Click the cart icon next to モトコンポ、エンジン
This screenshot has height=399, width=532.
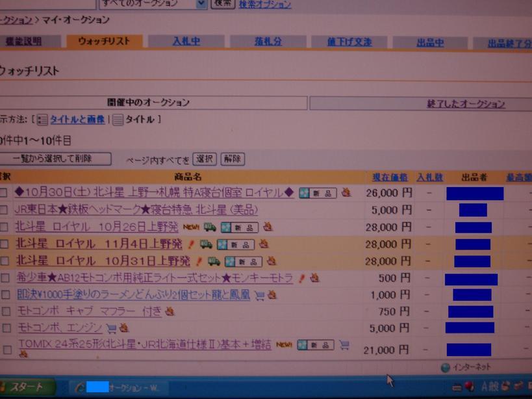[111, 328]
